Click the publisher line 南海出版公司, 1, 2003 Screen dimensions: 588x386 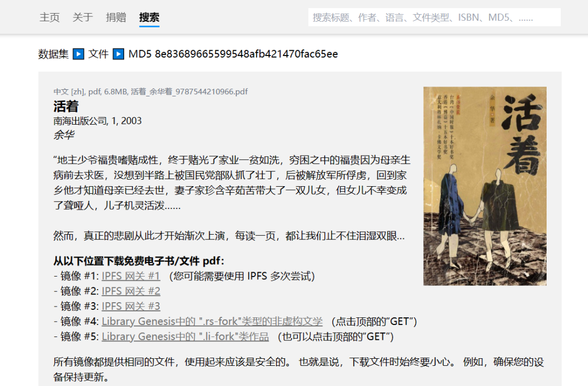tap(97, 121)
